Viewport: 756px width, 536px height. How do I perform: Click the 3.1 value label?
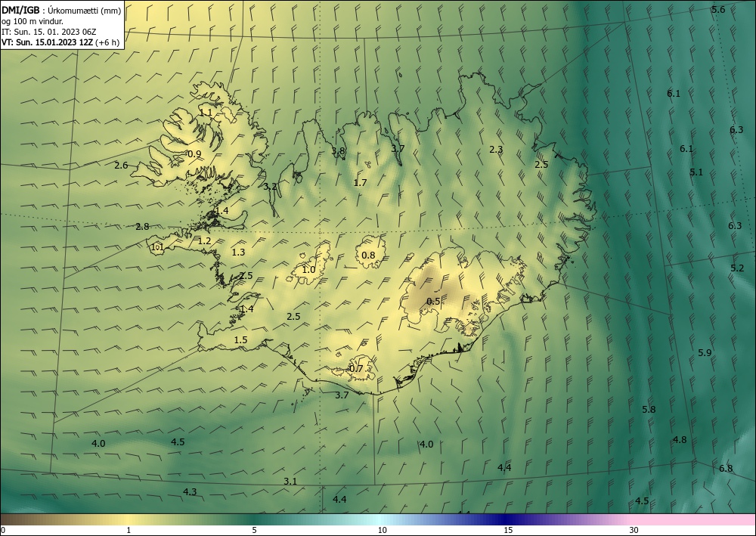[290, 481]
